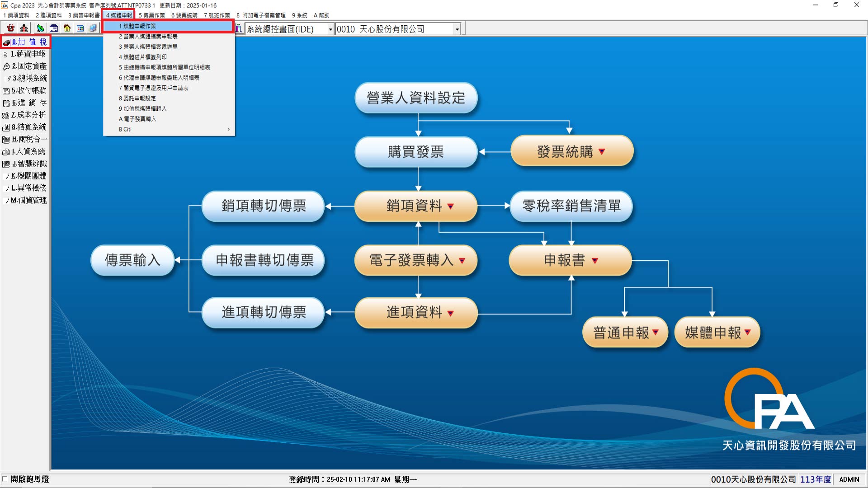Click the 113年度 status bar field
The width and height of the screenshot is (868, 488).
[816, 479]
